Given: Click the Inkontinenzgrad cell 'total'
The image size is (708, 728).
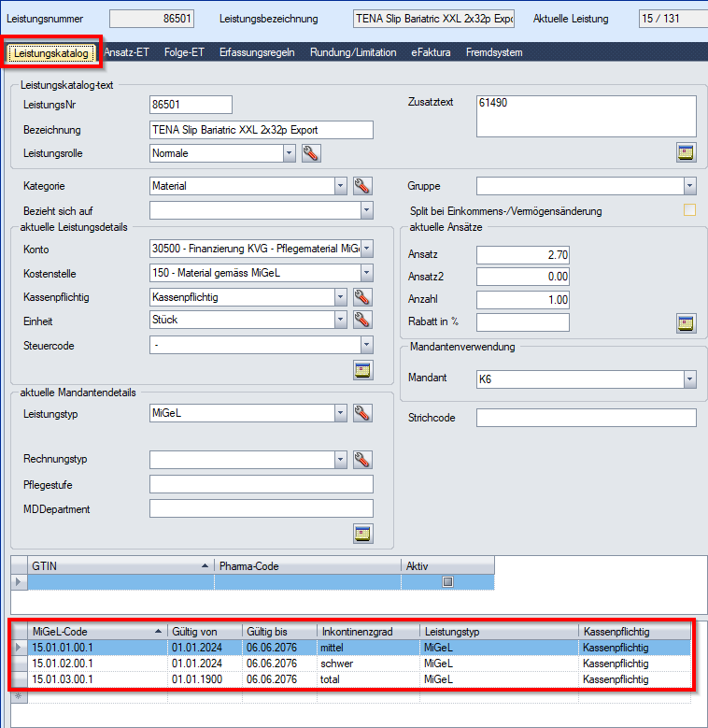Looking at the screenshot, I should tap(368, 679).
